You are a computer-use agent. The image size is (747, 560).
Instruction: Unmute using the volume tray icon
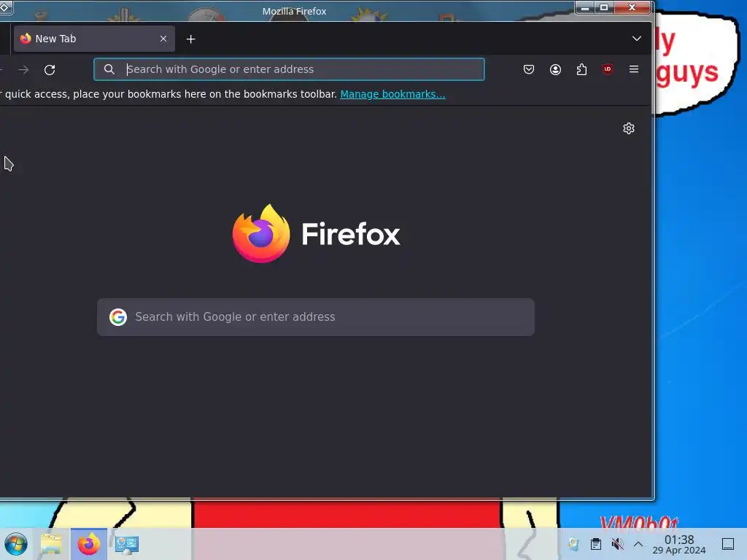[x=617, y=544]
